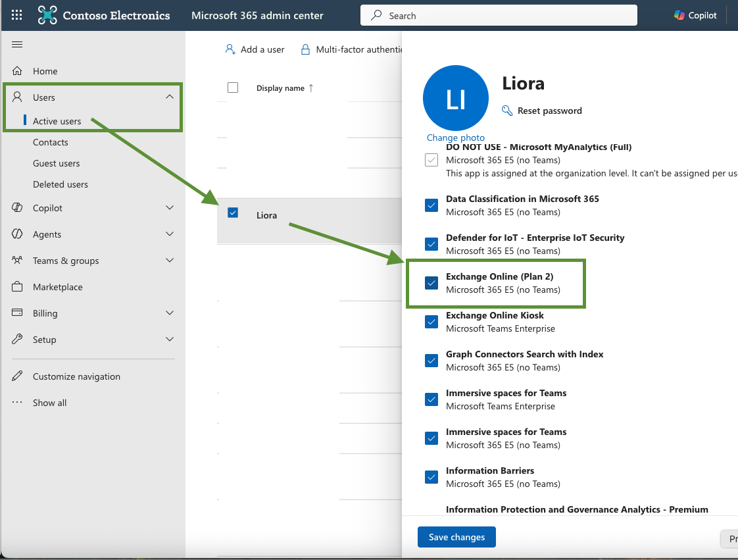The height and width of the screenshot is (560, 738).
Task: Click the Reset password key icon
Action: [x=507, y=111]
